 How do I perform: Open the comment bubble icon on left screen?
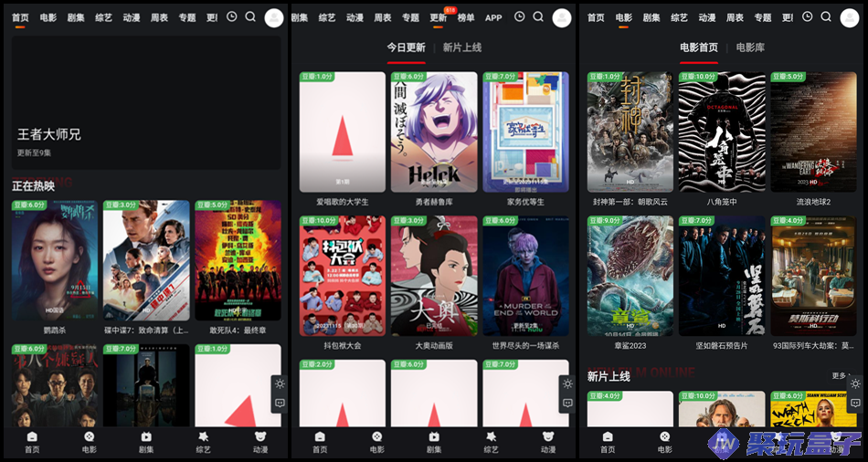[x=280, y=404]
